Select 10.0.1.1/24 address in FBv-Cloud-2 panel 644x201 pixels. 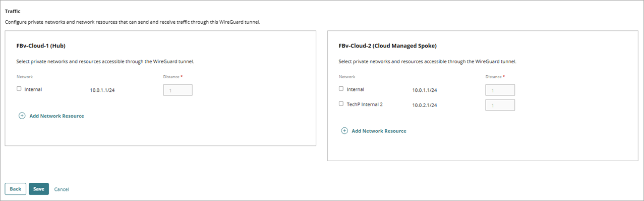pos(425,90)
